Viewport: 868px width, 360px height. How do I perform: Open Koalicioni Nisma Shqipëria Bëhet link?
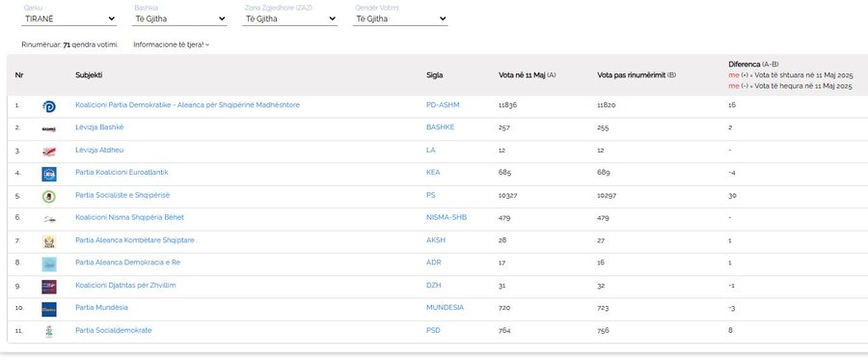[x=129, y=217]
